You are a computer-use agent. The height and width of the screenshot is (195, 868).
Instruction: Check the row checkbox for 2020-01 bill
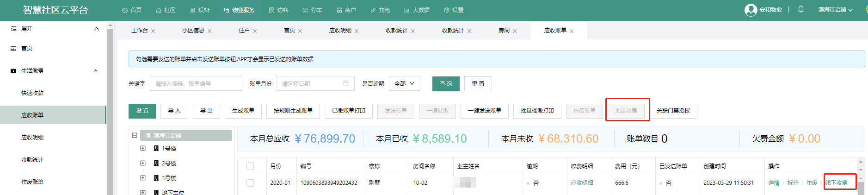point(250,183)
